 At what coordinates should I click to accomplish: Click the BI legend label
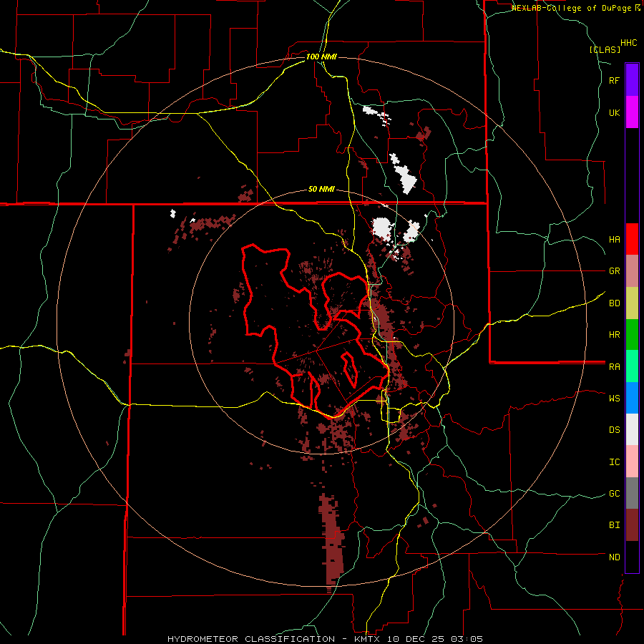[x=614, y=525]
